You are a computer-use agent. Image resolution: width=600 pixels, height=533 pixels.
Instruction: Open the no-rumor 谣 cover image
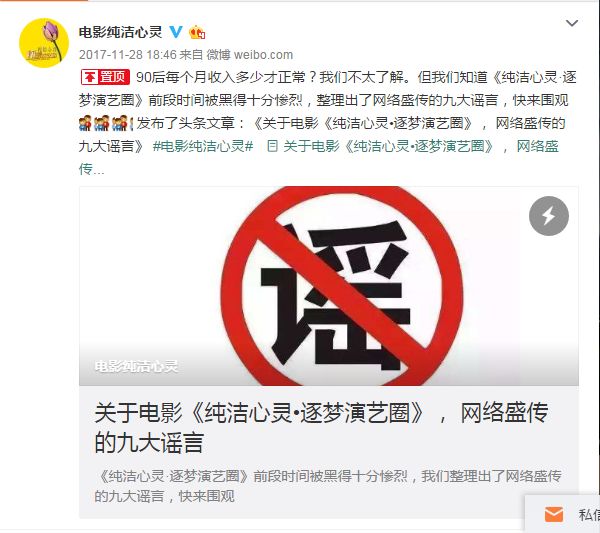[x=329, y=286]
